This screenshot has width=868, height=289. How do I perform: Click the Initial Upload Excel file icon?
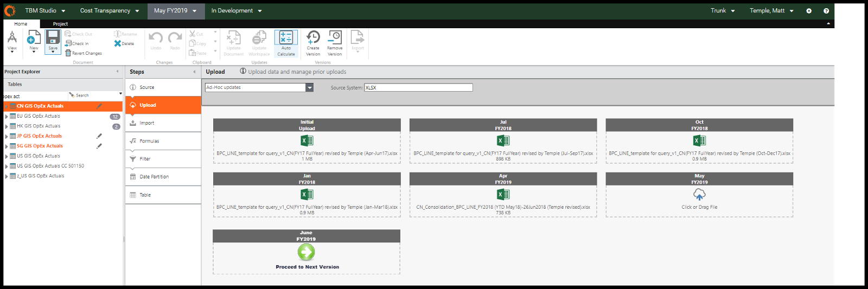click(307, 140)
